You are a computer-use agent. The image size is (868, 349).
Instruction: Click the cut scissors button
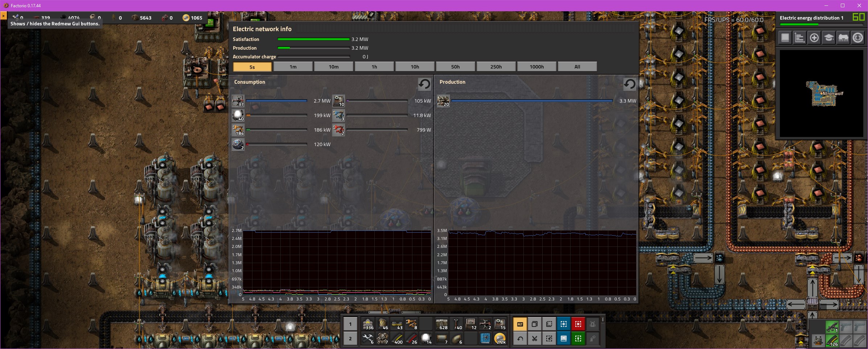click(x=535, y=338)
